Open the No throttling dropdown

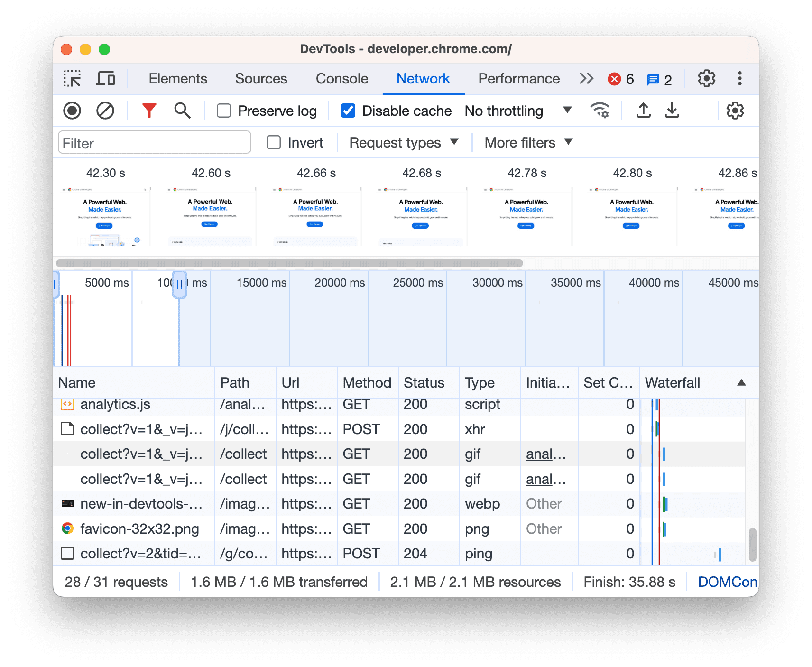(x=518, y=111)
